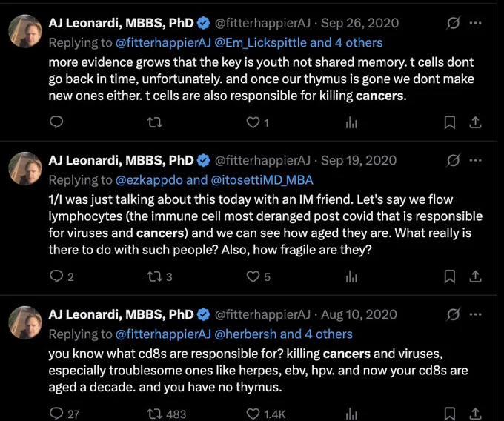Like the Sep 19 tweet with 5 likes
Image resolution: width=504 pixels, height=421 pixels.
pyautogui.click(x=259, y=276)
